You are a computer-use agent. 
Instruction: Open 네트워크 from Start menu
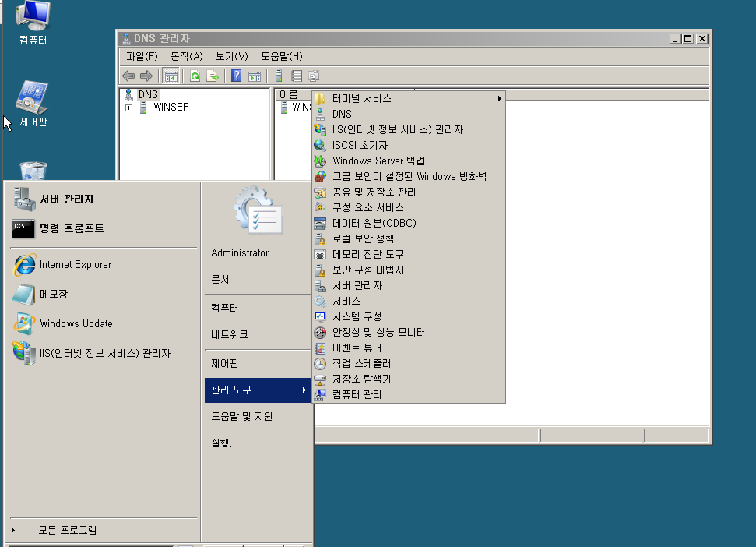coord(258,334)
